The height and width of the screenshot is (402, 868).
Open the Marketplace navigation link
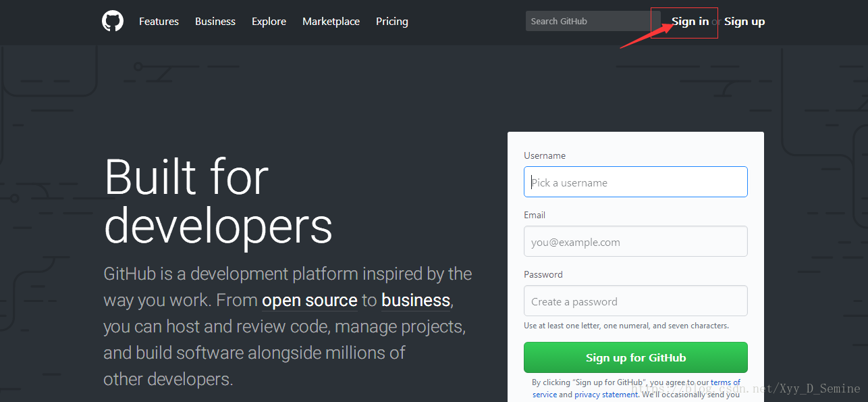331,22
